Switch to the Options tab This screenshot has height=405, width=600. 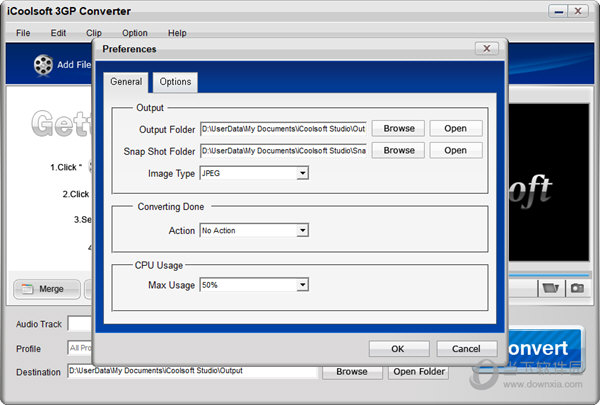pyautogui.click(x=175, y=82)
